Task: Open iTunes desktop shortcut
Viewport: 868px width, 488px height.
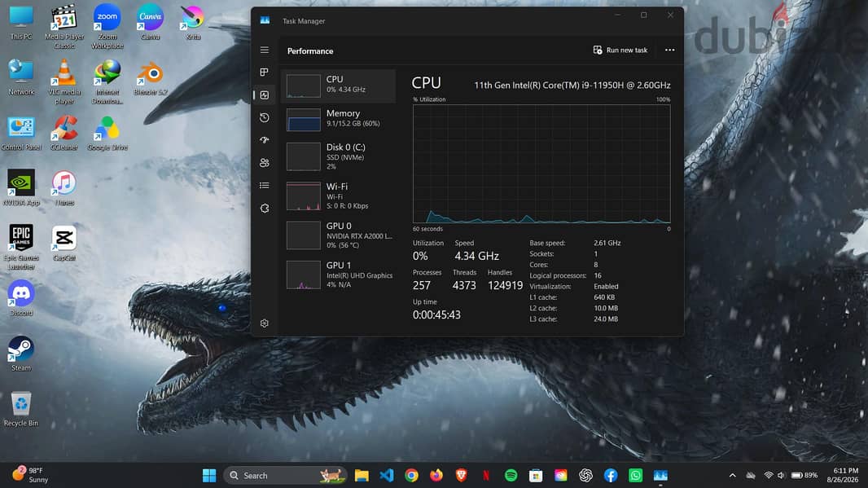Action: [x=64, y=188]
